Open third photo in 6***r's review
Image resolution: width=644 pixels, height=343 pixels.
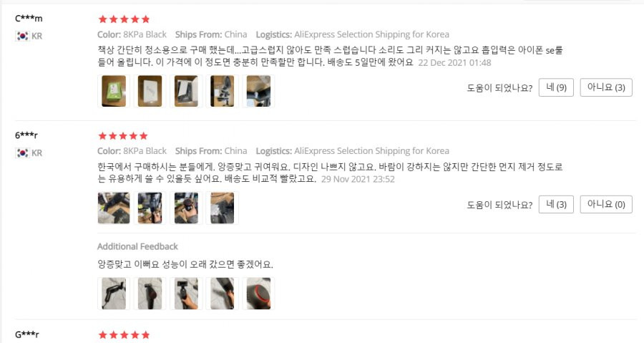[186, 208]
